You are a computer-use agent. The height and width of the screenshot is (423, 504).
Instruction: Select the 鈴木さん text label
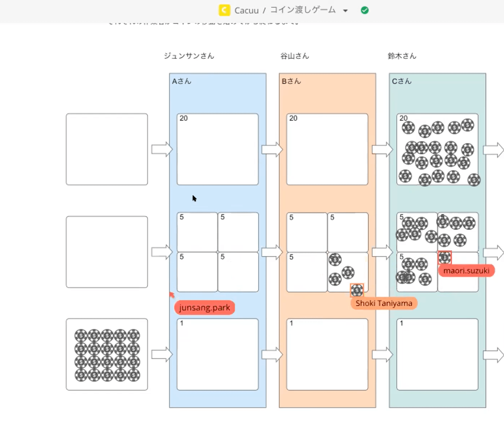[x=402, y=56]
